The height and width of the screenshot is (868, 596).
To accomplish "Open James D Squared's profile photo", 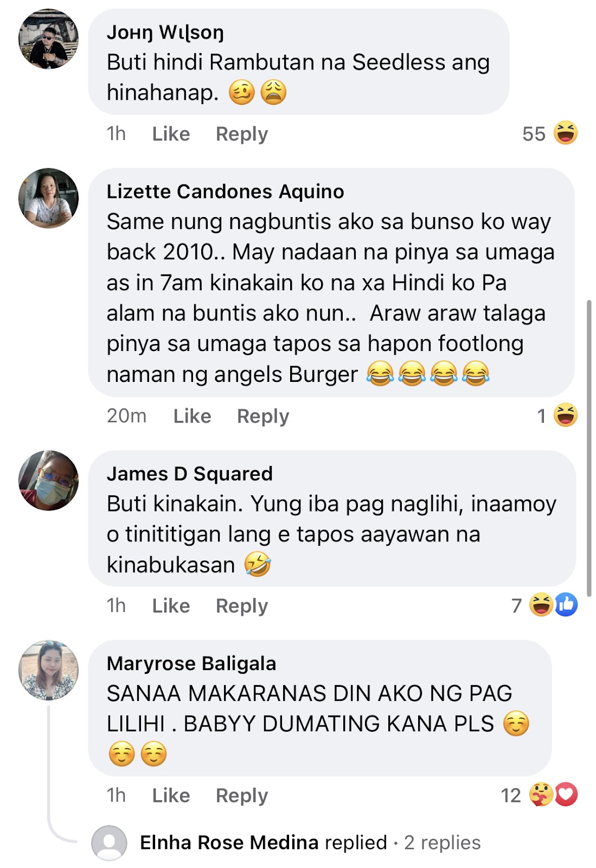I will click(49, 480).
